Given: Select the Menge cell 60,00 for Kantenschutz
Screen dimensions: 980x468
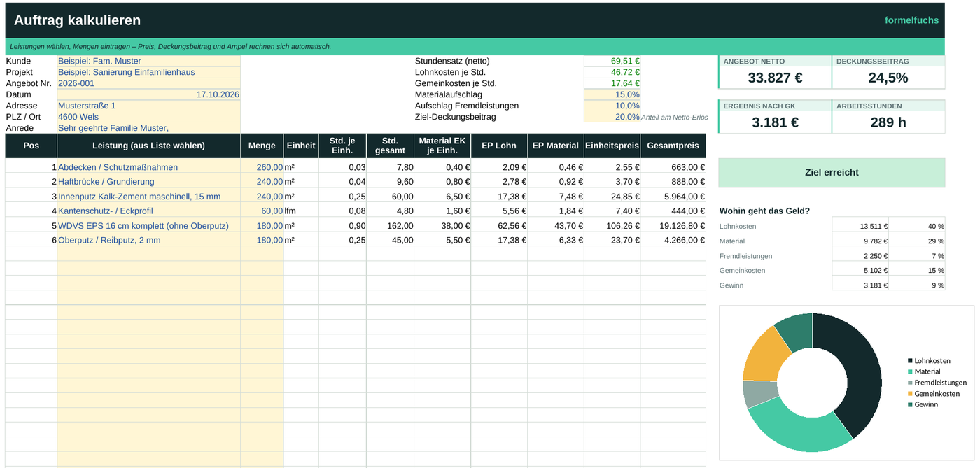Looking at the screenshot, I should point(262,211).
